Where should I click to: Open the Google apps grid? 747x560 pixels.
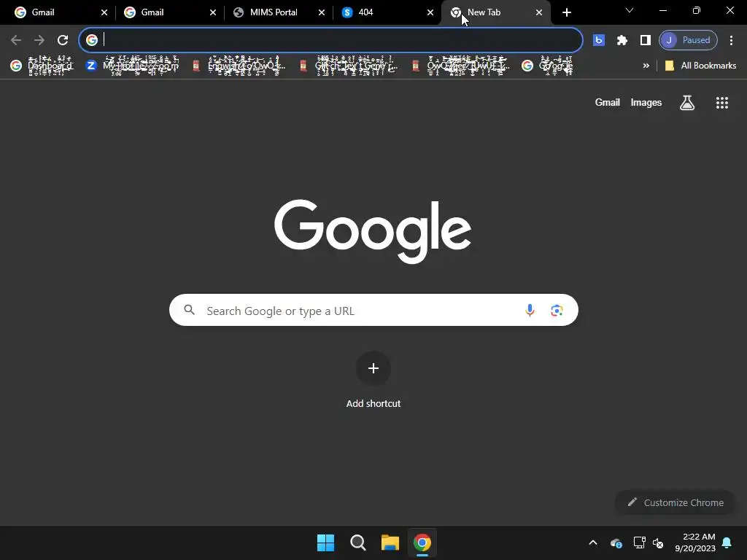pyautogui.click(x=722, y=102)
